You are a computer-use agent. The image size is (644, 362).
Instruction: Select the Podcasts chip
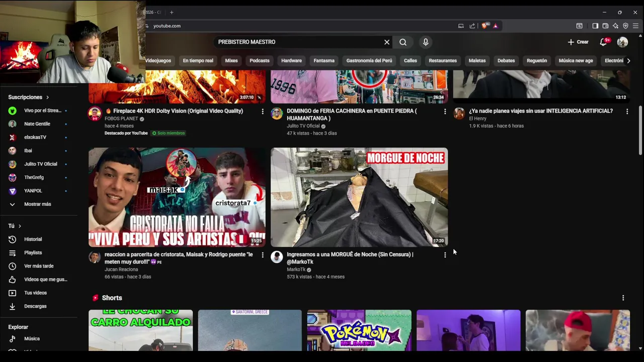point(260,61)
